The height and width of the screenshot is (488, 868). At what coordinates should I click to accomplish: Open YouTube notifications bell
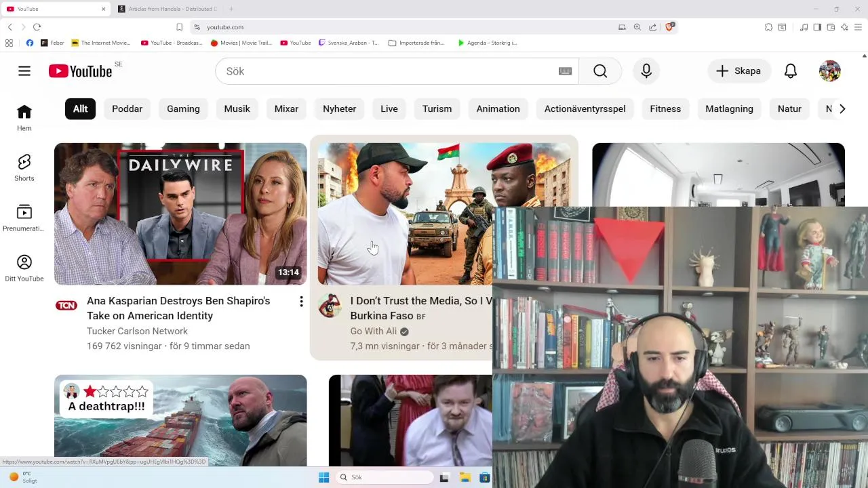pos(791,71)
